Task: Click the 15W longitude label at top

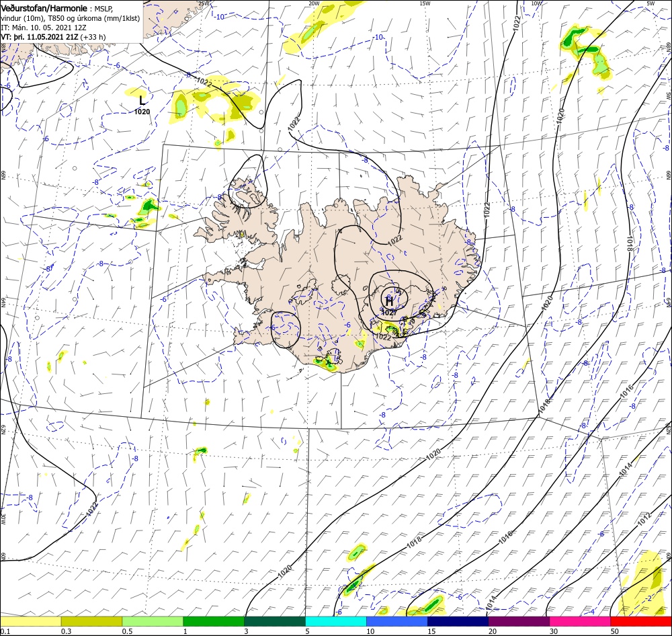Action: click(425, 3)
